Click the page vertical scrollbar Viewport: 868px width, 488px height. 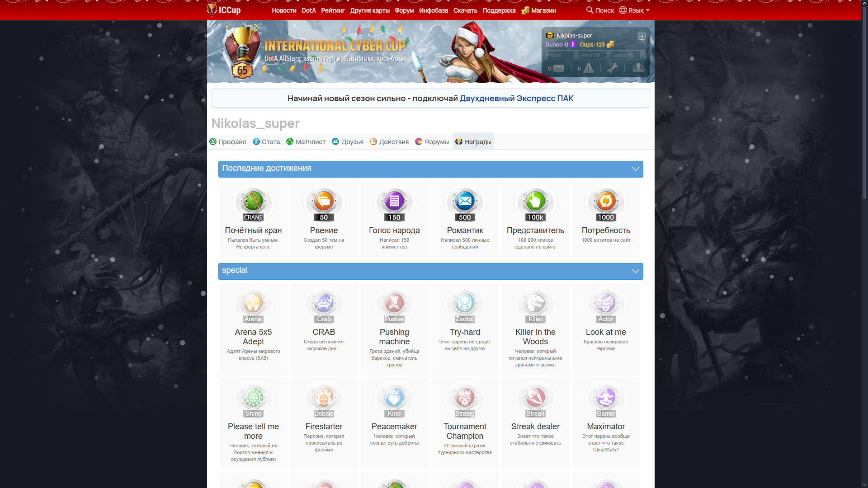point(864,104)
